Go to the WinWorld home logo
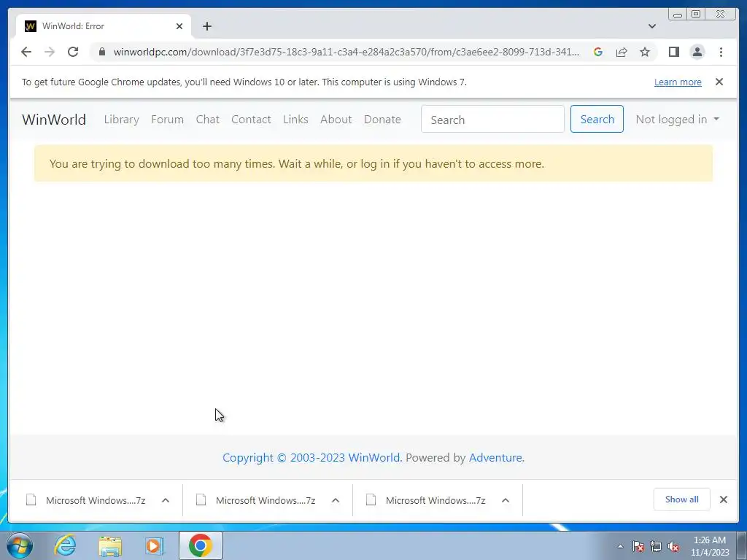This screenshot has height=560, width=747. 54,119
